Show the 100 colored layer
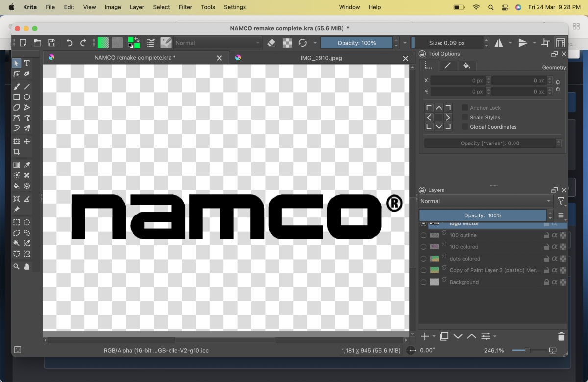This screenshot has width=588, height=382. tap(424, 247)
